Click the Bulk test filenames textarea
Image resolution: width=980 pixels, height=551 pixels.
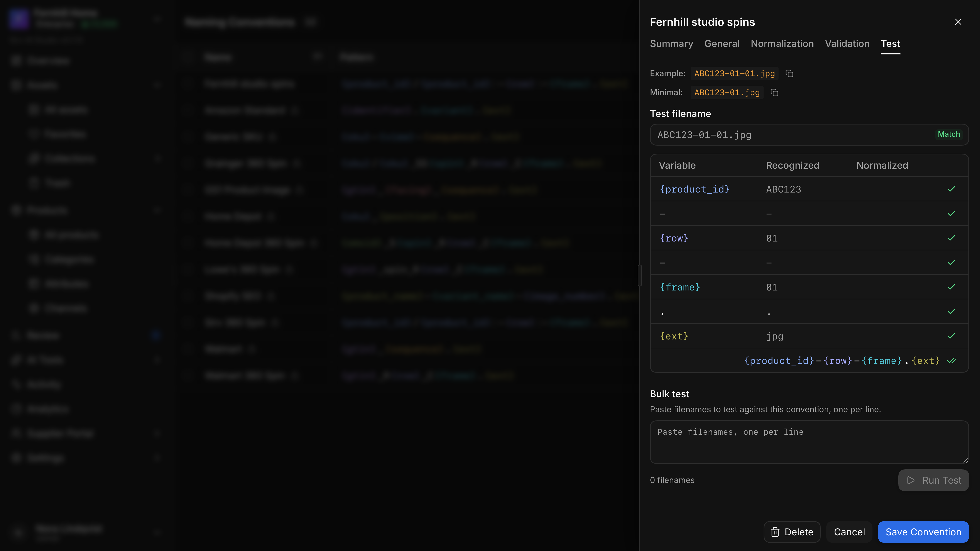pos(809,442)
